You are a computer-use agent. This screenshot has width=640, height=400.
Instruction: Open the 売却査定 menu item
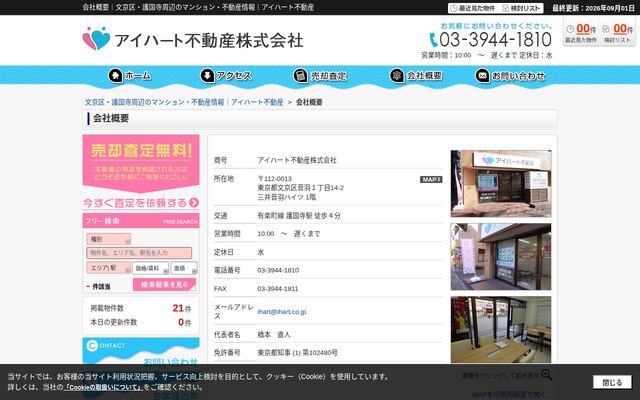pyautogui.click(x=320, y=76)
